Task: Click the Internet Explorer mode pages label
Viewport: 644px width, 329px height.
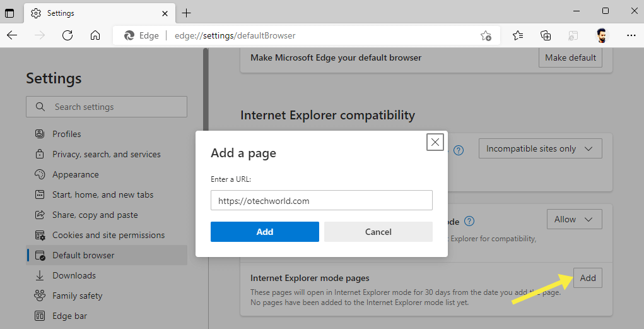Action: 310,278
